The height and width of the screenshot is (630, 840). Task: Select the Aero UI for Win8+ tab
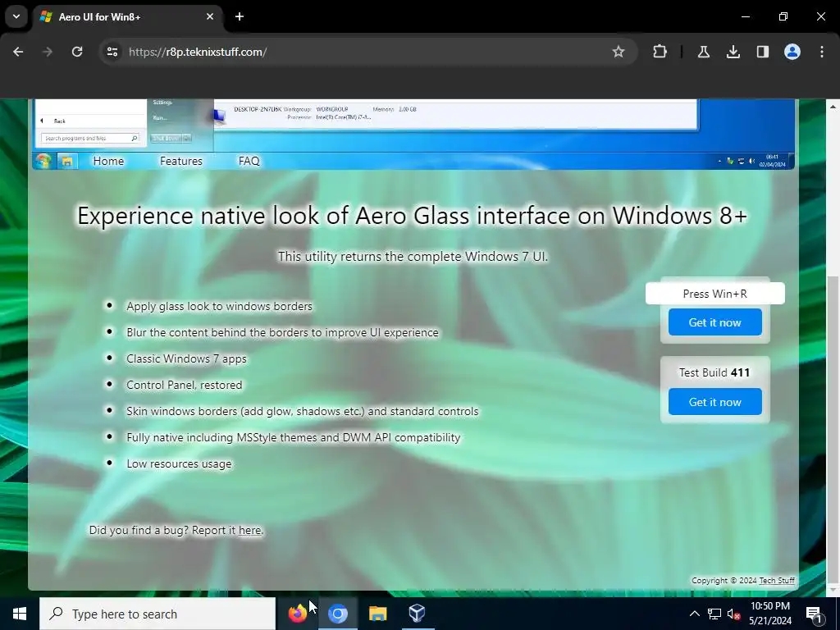tap(129, 17)
